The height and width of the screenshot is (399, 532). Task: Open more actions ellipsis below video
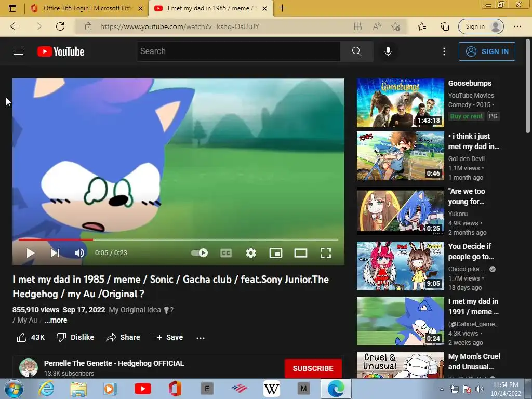point(201,338)
